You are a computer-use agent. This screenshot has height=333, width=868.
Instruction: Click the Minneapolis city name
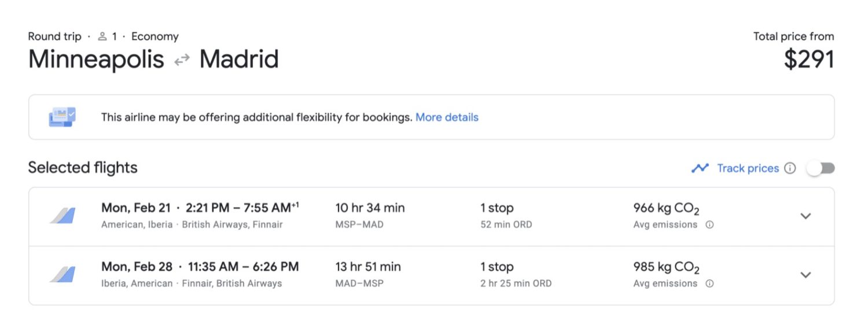97,59
